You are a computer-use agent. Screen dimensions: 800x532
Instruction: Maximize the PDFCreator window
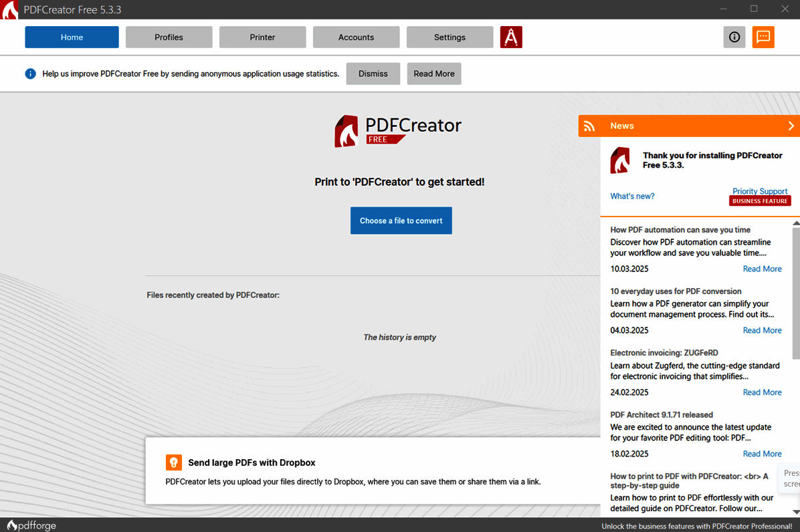coord(754,9)
